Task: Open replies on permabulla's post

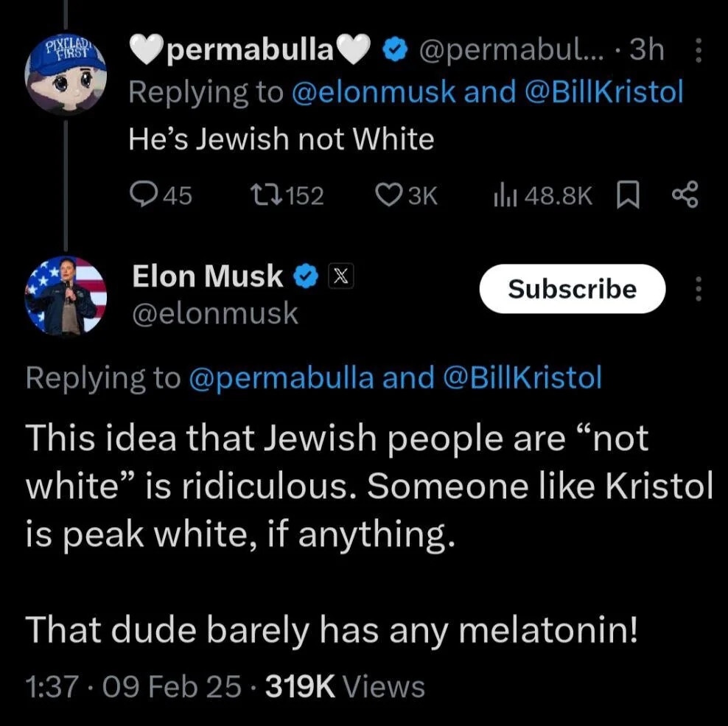Action: pyautogui.click(x=161, y=195)
